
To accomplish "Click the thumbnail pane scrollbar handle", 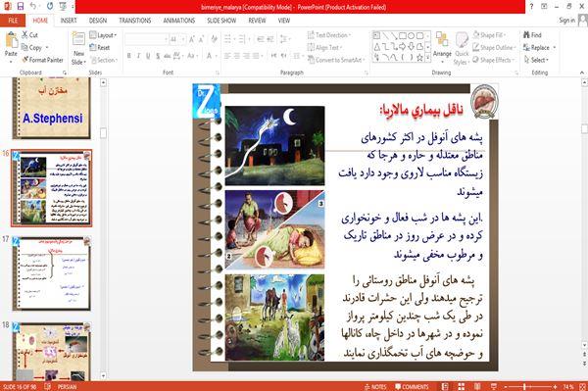I will tap(104, 133).
